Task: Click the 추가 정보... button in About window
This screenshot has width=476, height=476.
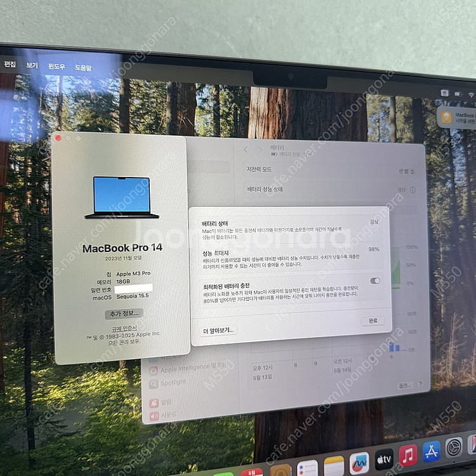Action: 124,314
